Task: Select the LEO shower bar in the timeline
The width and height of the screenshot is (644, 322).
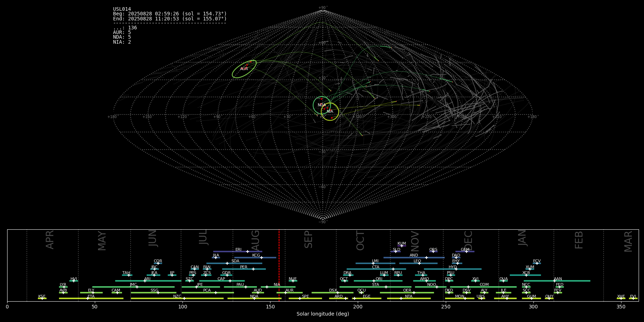Action: click(x=418, y=263)
